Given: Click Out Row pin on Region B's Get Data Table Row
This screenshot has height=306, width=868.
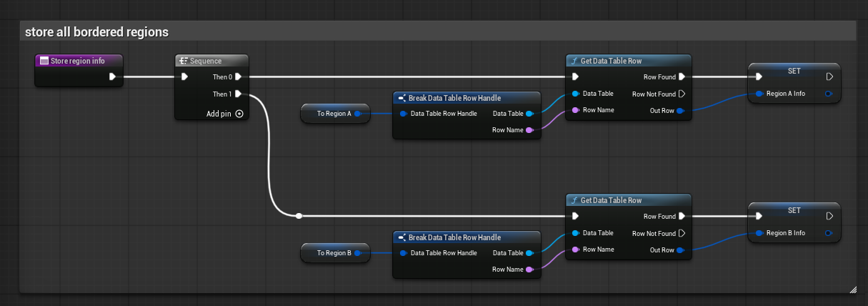Looking at the screenshot, I should click(x=680, y=250).
